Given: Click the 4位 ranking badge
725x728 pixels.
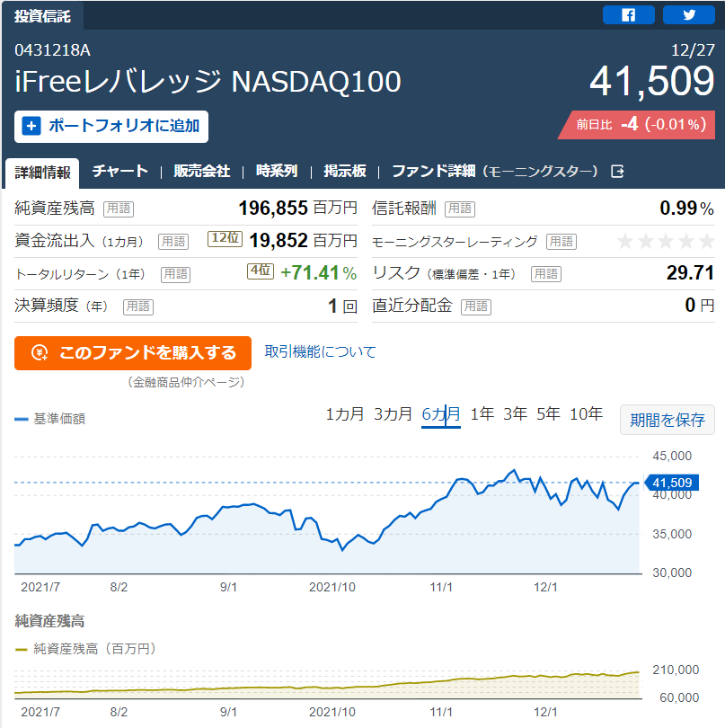Looking at the screenshot, I should 261,271.
